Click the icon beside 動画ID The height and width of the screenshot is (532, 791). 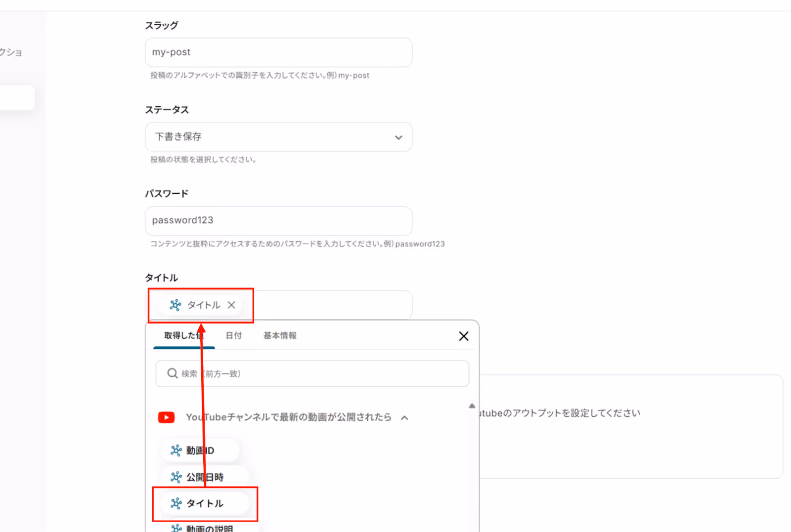176,450
